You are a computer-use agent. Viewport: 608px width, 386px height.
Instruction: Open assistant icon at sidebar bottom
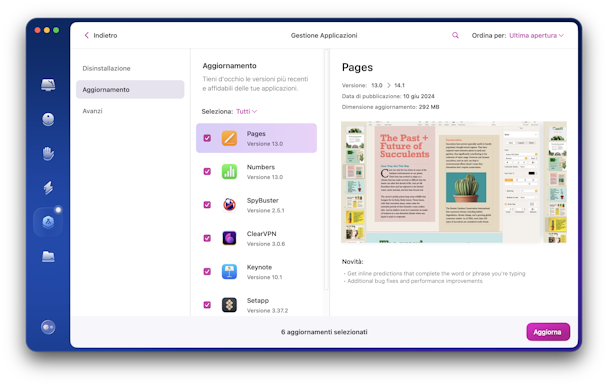(x=48, y=327)
